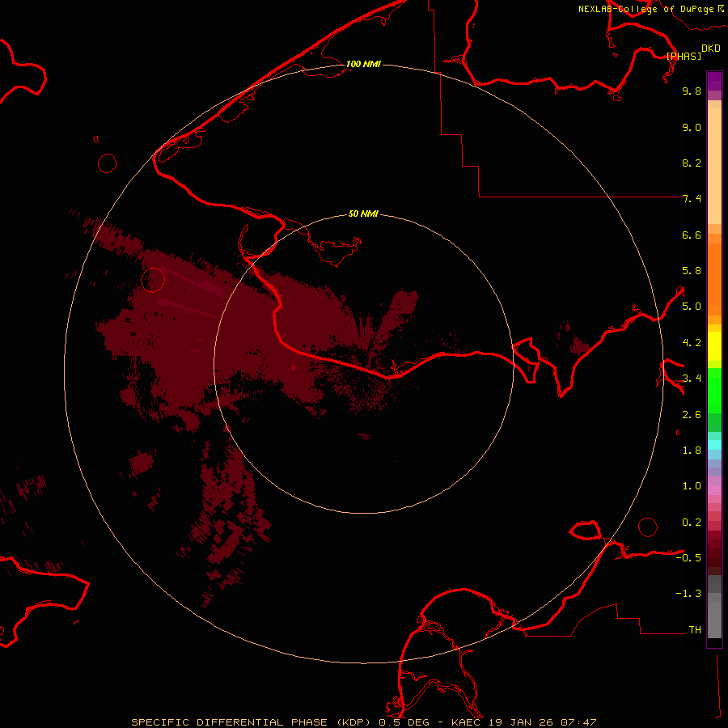Pick the pale peach color bar segment
Viewport: 728px width, 728px height.
point(714,166)
